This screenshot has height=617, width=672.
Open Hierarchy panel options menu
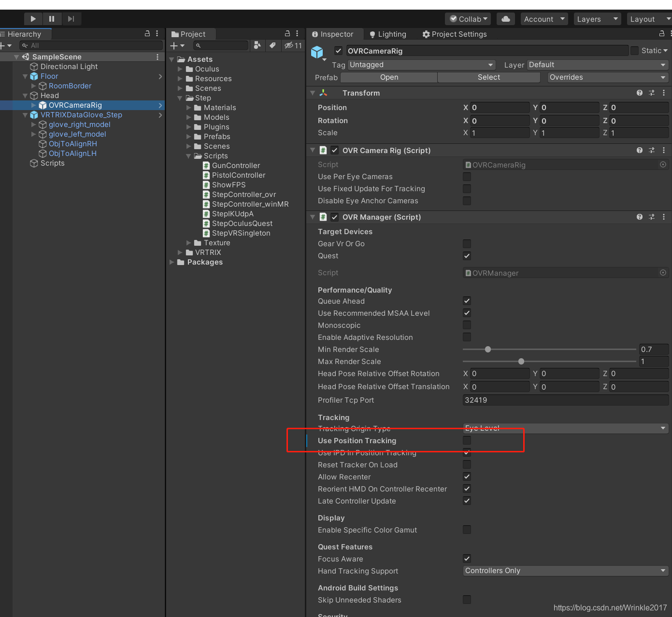coord(157,33)
